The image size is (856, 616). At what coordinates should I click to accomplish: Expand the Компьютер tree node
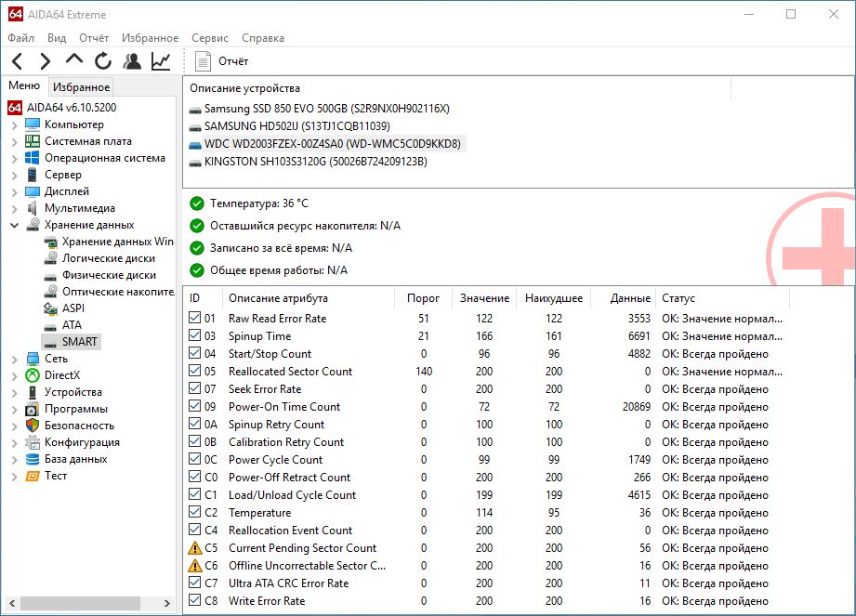point(14,125)
